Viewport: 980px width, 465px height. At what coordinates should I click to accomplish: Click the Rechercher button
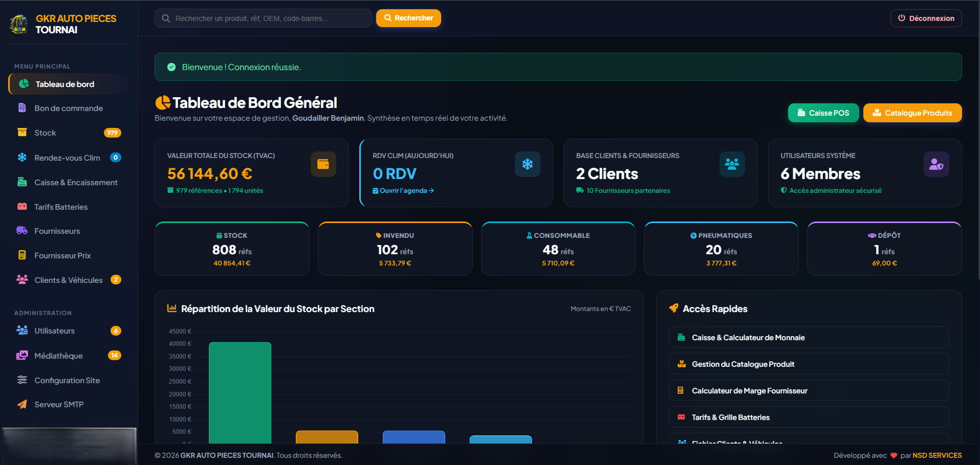point(408,18)
